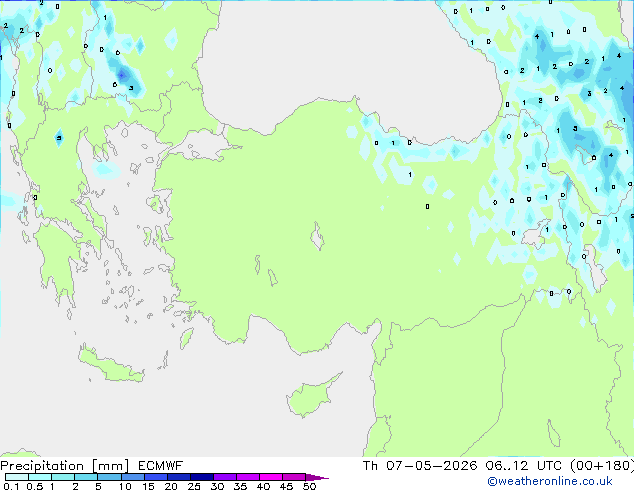Click the legend label '0.1'
Screen dimensions: 634x490
(x=11, y=486)
